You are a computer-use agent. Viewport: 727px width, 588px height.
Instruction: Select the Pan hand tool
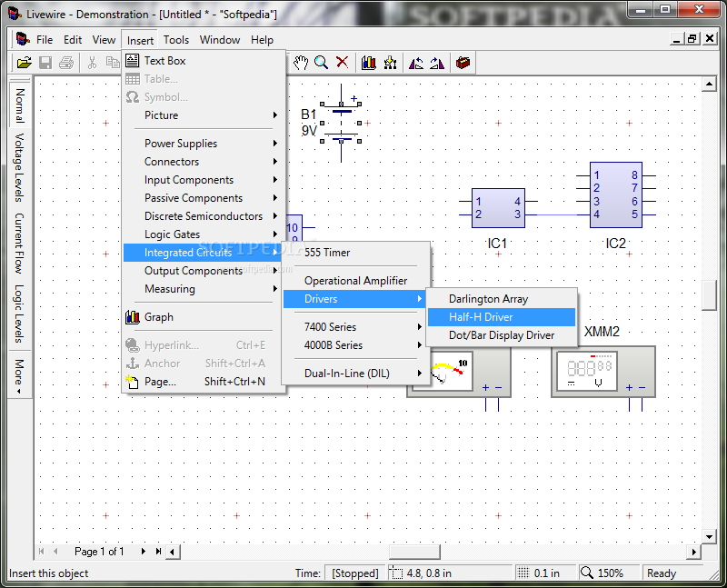(x=301, y=63)
